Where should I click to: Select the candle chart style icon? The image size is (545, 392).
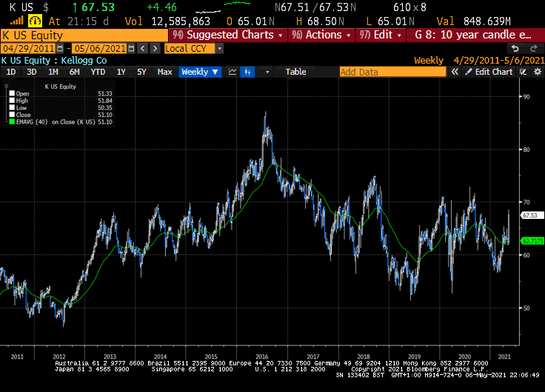coord(247,72)
